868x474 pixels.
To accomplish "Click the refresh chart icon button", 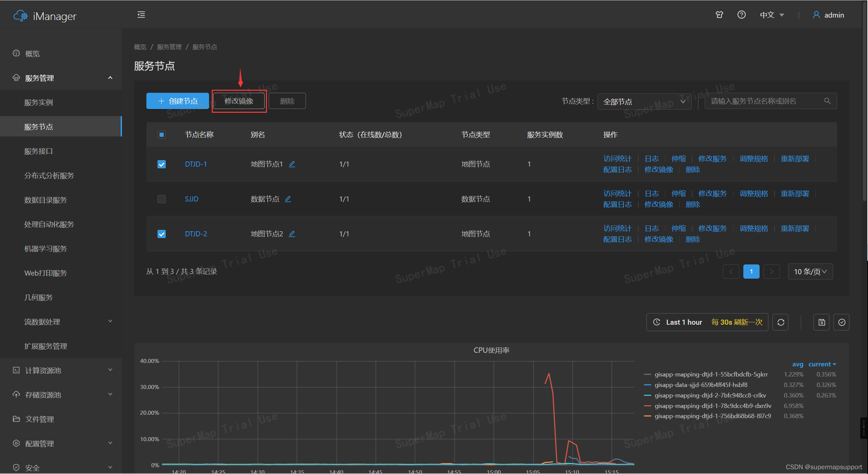I will coord(781,322).
